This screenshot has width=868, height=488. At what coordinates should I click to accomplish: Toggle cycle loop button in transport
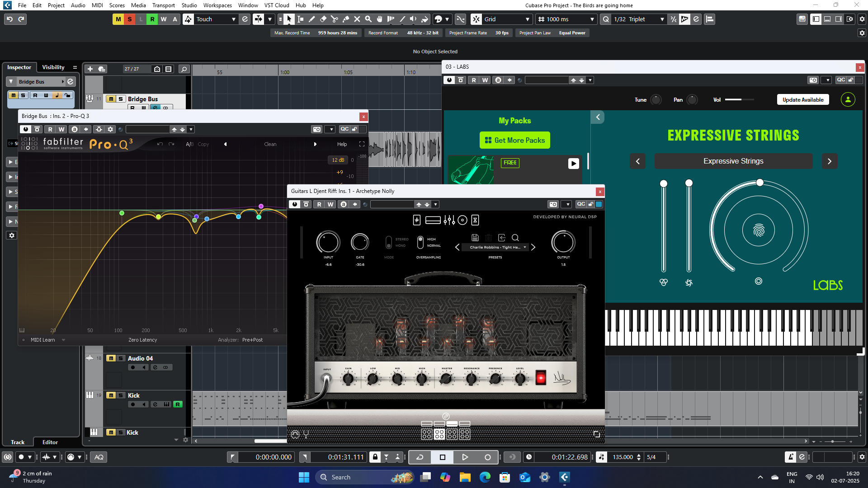click(420, 457)
